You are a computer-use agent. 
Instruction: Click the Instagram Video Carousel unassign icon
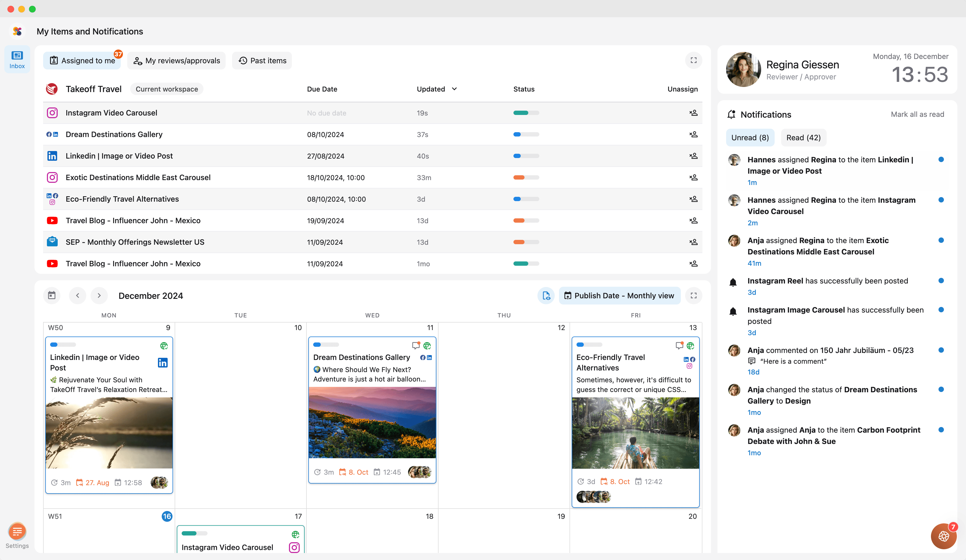[x=694, y=112]
